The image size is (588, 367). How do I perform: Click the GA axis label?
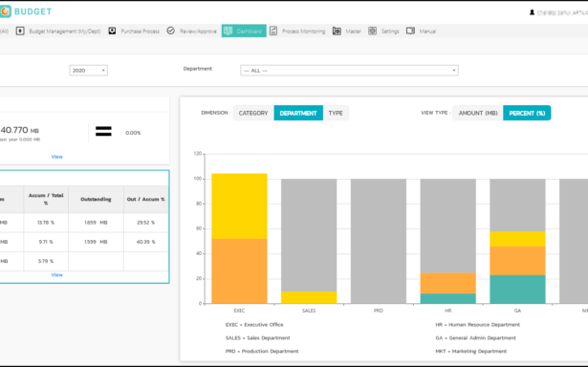[517, 311]
